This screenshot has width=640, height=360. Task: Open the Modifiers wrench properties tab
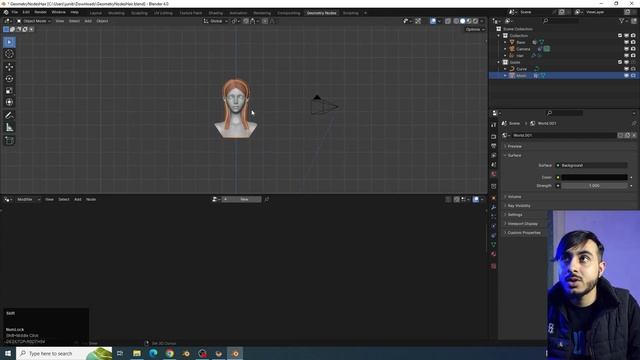[x=493, y=207]
